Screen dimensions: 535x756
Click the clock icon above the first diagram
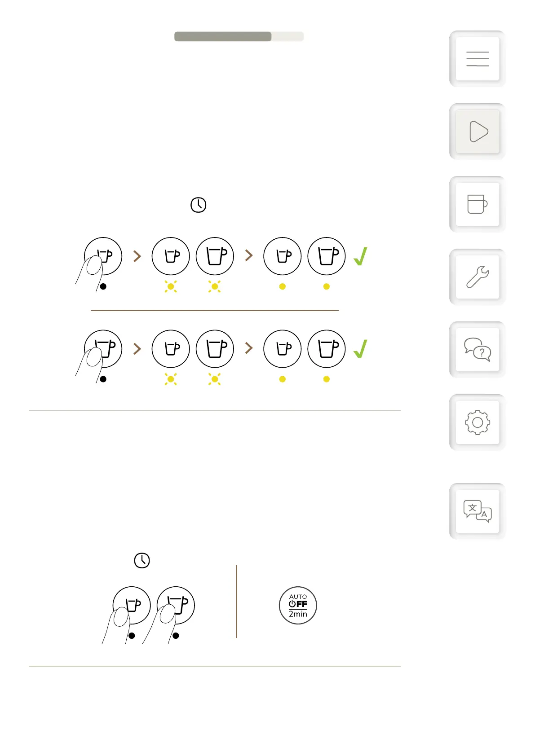pos(198,205)
